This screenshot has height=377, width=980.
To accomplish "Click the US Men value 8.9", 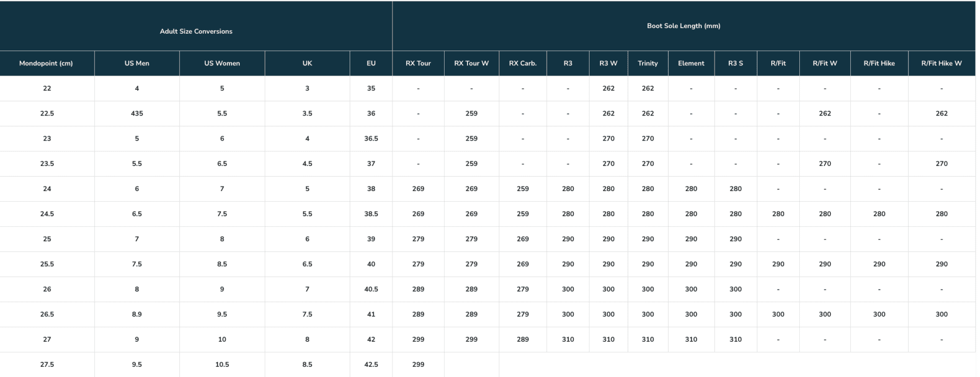I will (x=137, y=314).
